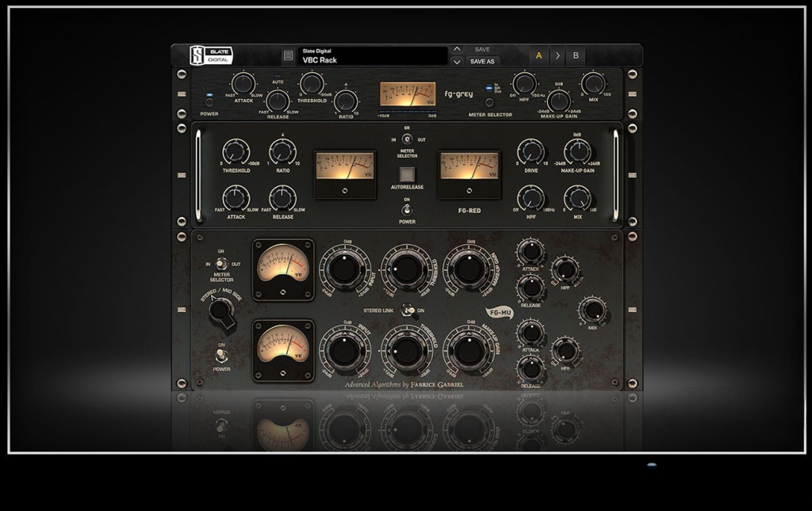
Task: Grab the FG-MU left drag handle
Action: pos(182,310)
